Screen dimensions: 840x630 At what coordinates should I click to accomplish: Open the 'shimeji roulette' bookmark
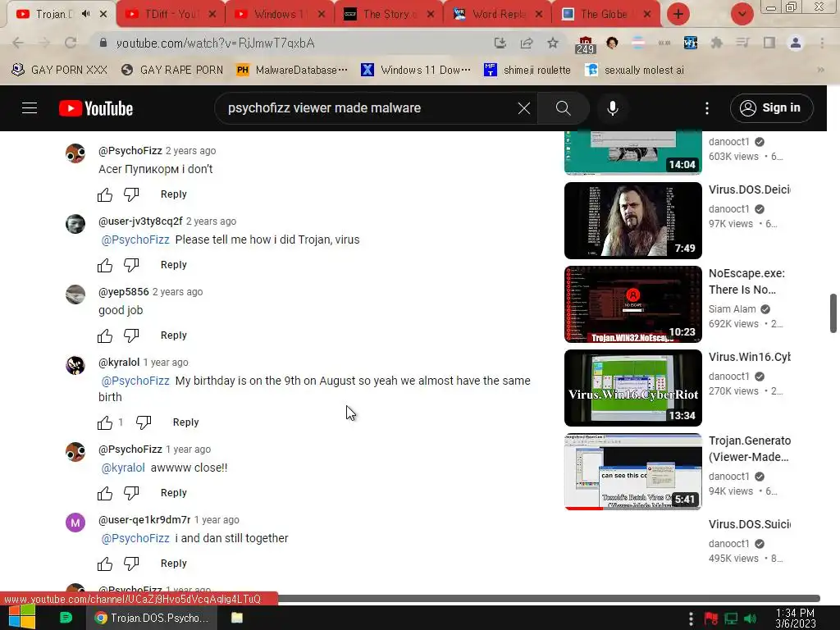[x=527, y=71]
